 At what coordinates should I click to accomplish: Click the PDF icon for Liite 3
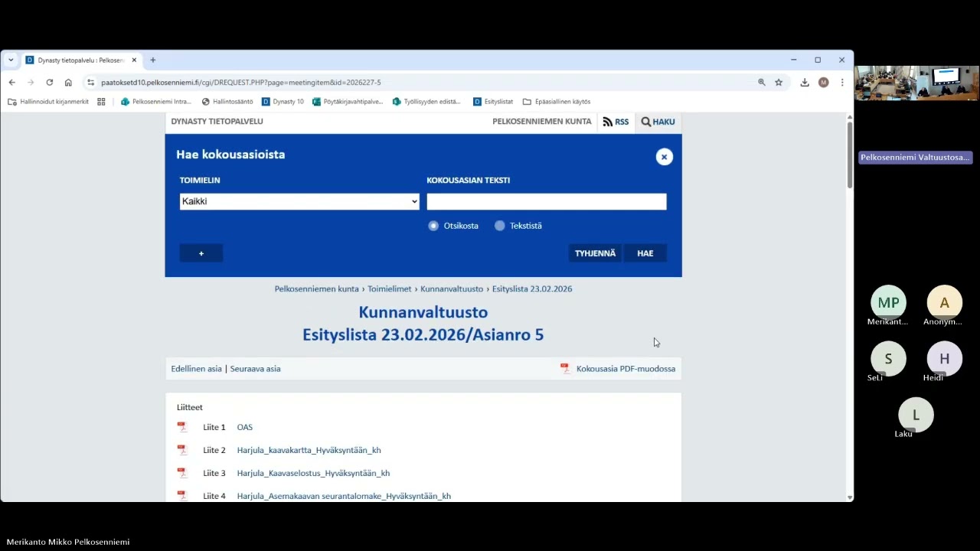click(182, 473)
